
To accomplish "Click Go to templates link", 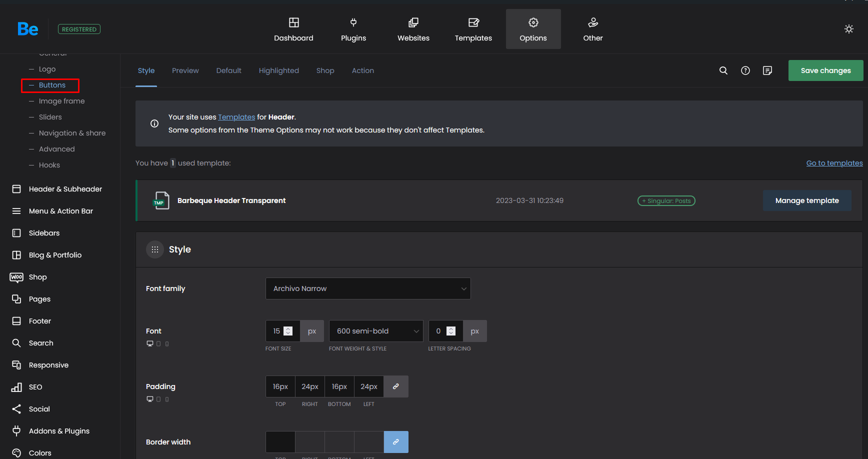I will pos(834,163).
